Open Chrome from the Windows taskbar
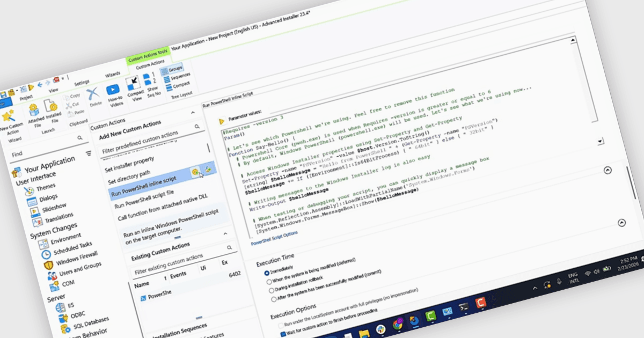The image size is (644, 338). tap(398, 324)
